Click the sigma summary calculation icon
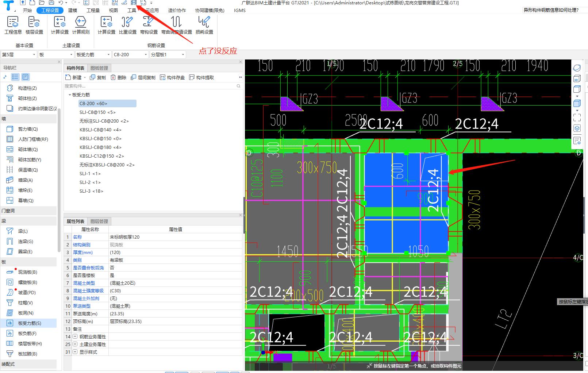This screenshot has width=588, height=373. pyautogui.click(x=86, y=3)
